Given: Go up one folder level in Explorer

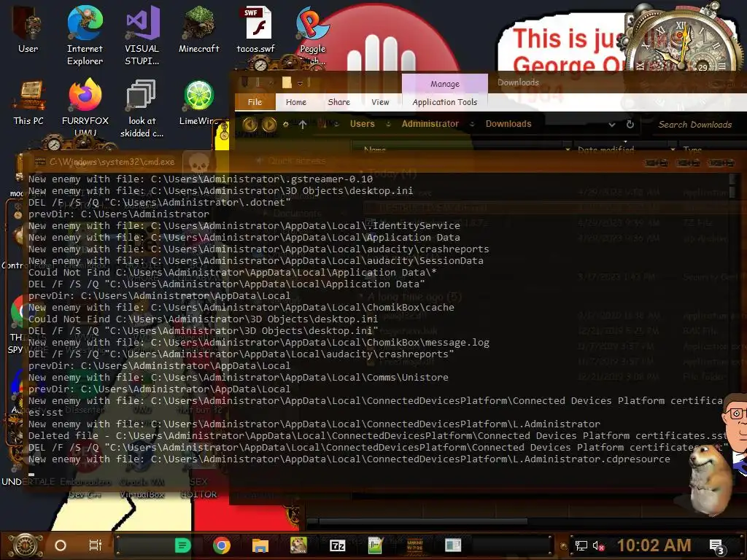Looking at the screenshot, I should click(303, 124).
